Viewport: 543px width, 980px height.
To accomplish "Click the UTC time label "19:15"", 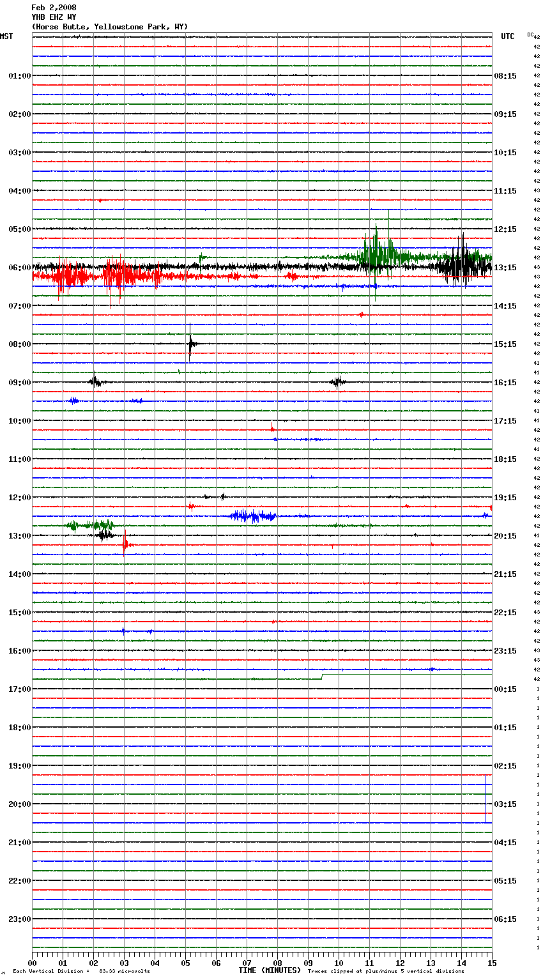I will [x=505, y=498].
